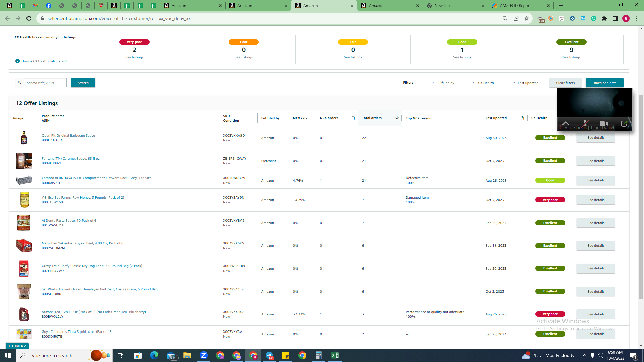The height and width of the screenshot is (362, 644).
Task: Toggle video camera in Zoom overlay
Action: (603, 124)
